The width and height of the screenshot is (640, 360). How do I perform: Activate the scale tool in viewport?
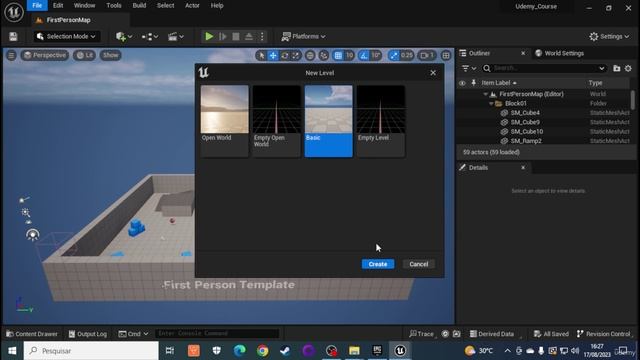coord(296,56)
